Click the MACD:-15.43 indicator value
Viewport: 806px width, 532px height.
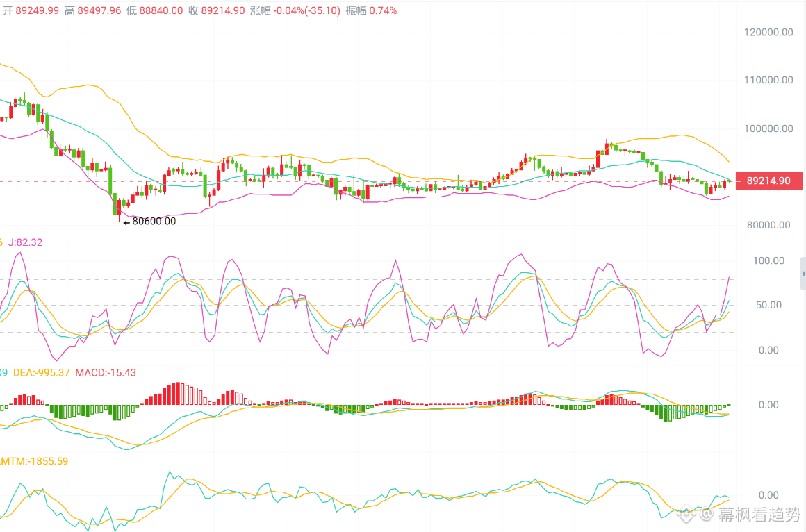[106, 373]
